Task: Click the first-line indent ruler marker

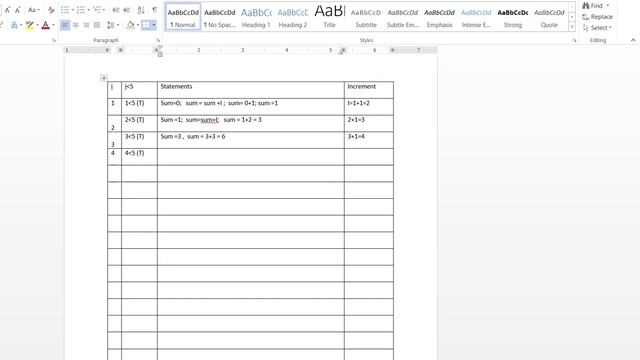Action: coord(160,47)
